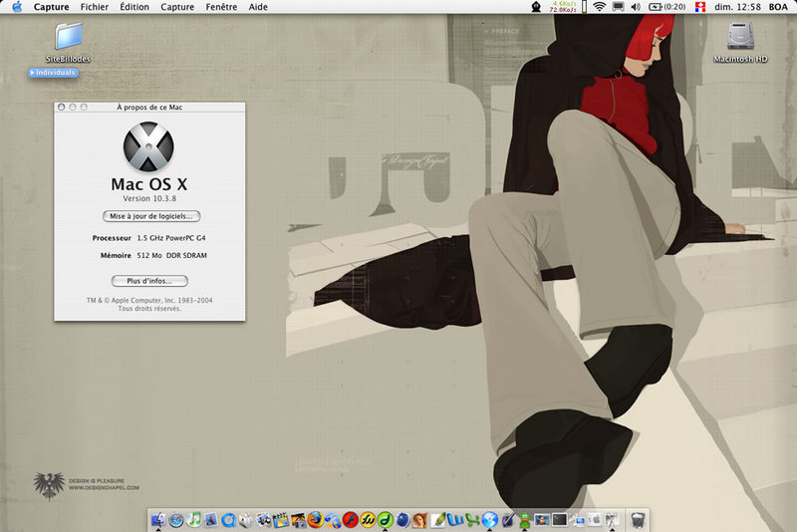The width and height of the screenshot is (797, 532).
Task: Launch Firefox from the Dock
Action: click(315, 520)
